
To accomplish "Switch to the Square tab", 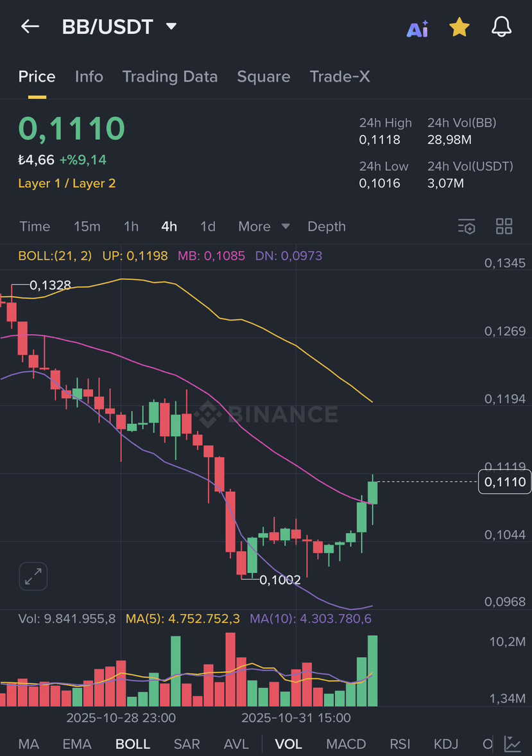I will pyautogui.click(x=264, y=76).
